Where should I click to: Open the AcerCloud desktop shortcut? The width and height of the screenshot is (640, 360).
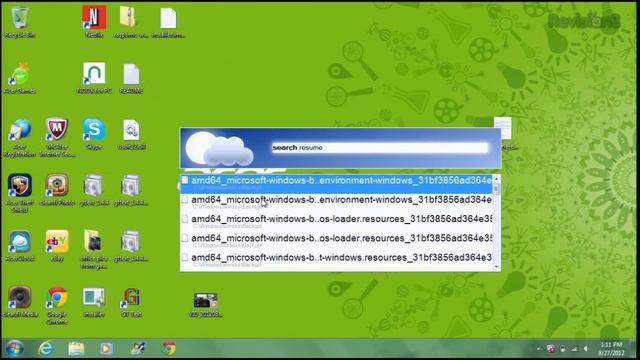19,246
